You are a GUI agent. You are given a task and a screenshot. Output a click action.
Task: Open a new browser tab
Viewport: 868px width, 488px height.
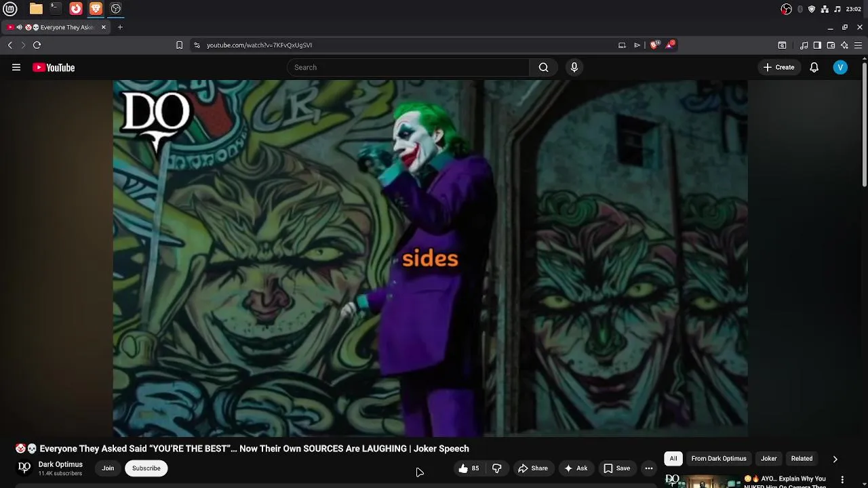pyautogui.click(x=120, y=27)
